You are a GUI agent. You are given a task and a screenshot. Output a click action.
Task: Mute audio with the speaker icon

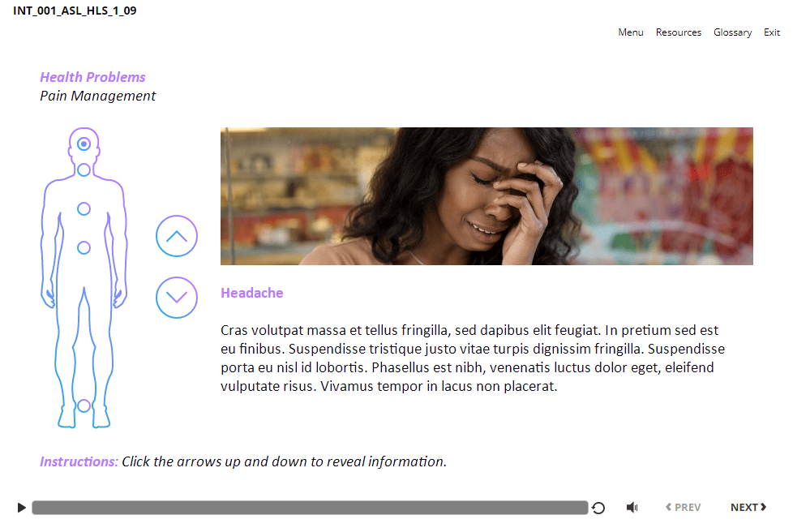632,507
